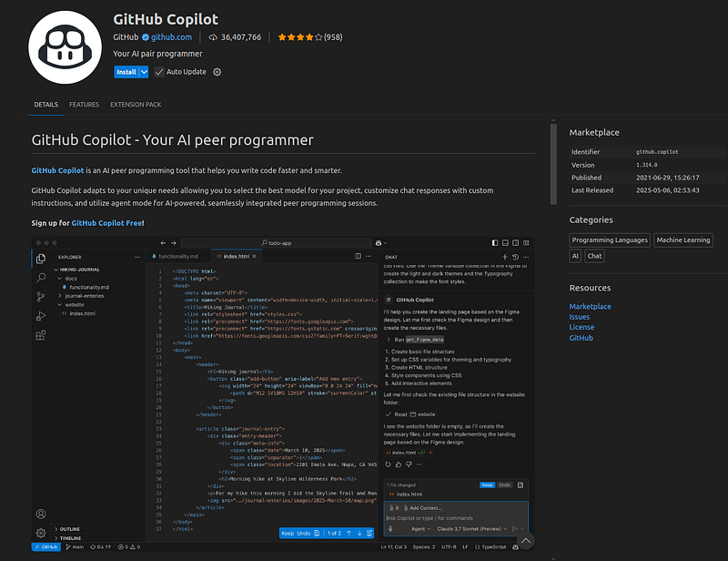Open the EXTENSION PACK tab

point(136,105)
